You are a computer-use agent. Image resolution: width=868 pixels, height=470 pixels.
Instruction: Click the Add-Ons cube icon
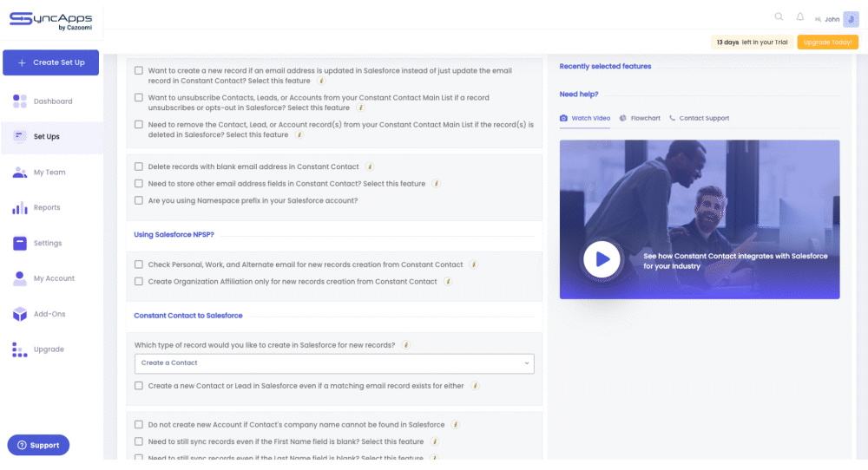20,314
